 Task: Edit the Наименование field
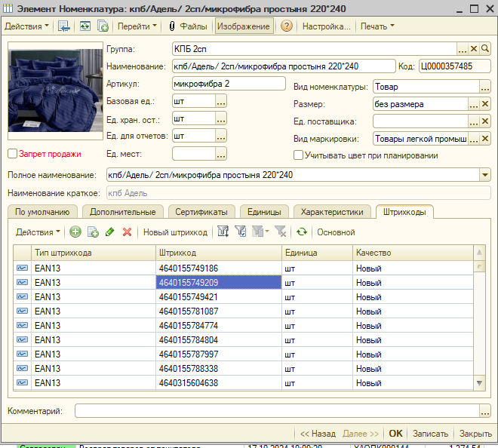pos(284,66)
